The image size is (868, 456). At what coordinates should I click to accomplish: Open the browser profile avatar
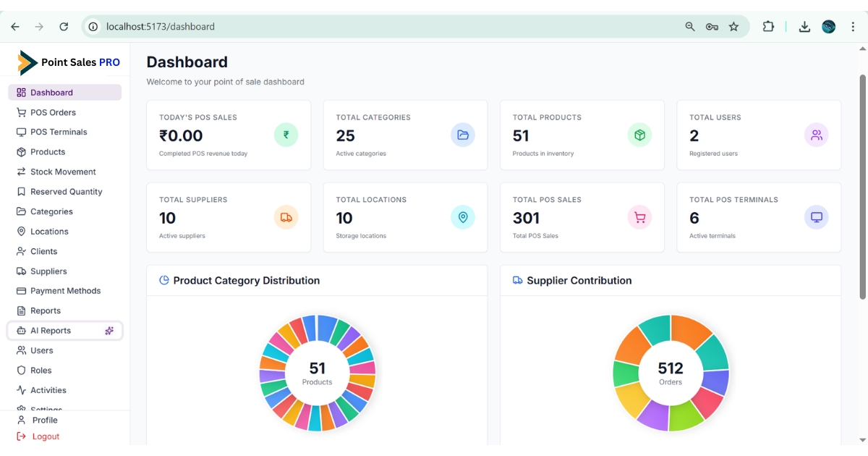[829, 26]
